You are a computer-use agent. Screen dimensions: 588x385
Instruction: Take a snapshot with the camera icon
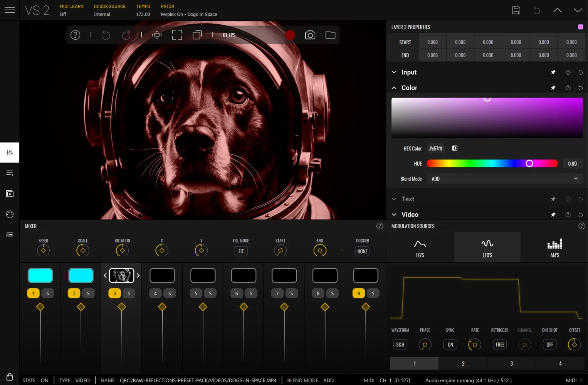click(310, 35)
